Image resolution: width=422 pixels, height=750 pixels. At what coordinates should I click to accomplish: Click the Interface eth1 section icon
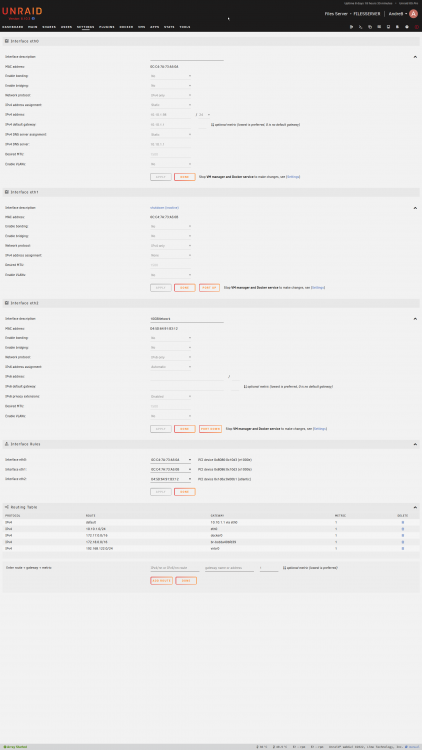tap(7, 192)
